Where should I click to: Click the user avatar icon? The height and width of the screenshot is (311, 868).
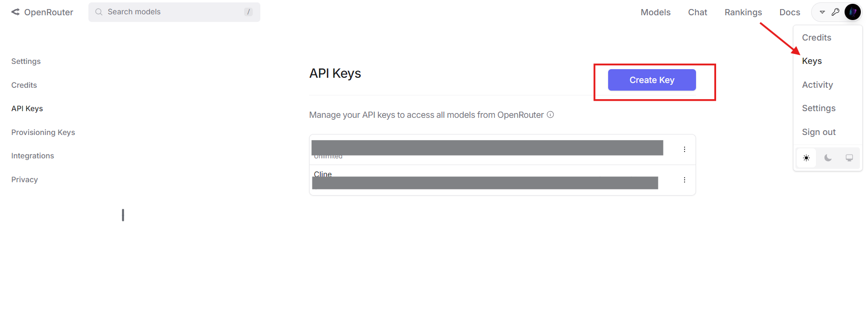coord(853,12)
